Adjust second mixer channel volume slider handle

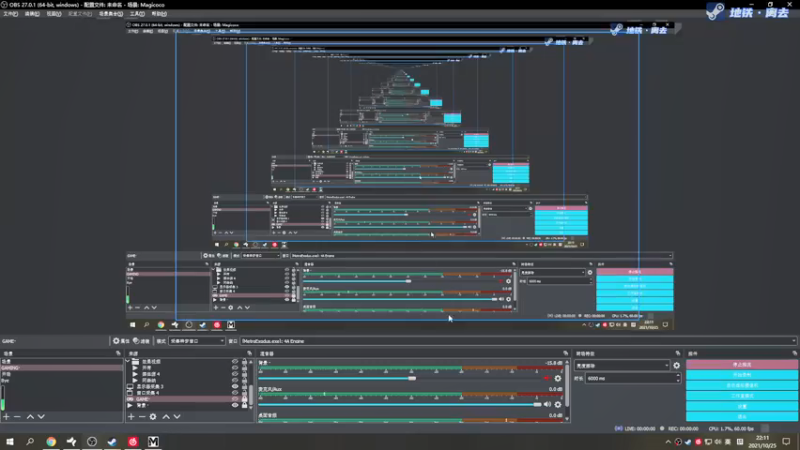coord(537,405)
